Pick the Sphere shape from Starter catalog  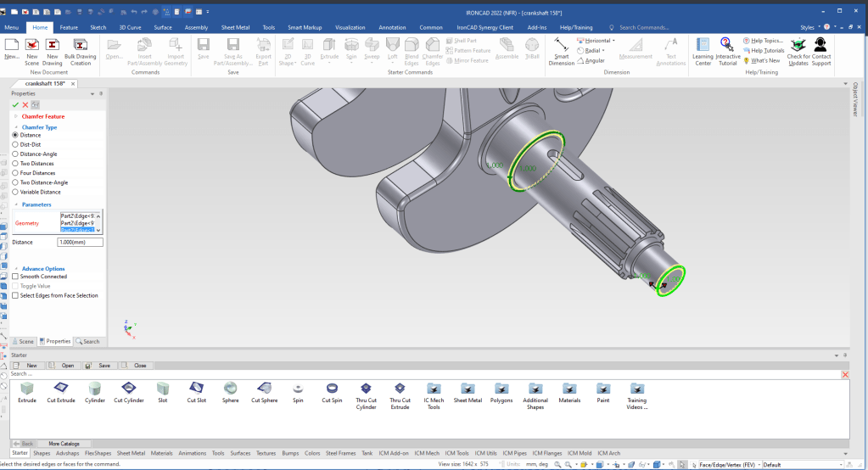[231, 388]
